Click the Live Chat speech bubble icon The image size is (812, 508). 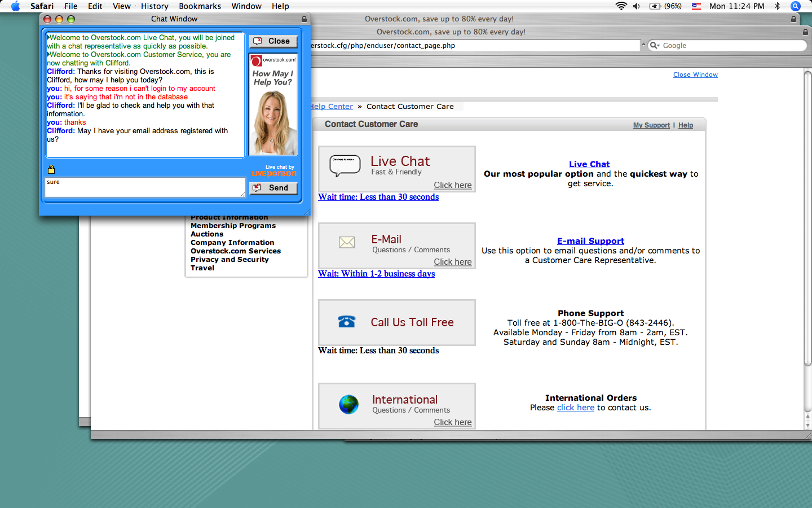click(x=345, y=165)
